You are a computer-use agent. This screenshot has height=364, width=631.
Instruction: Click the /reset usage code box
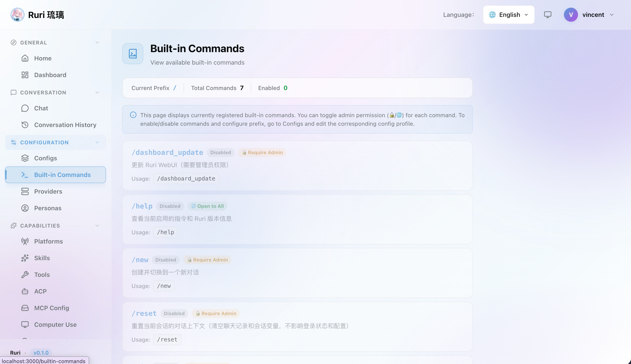[x=167, y=339]
